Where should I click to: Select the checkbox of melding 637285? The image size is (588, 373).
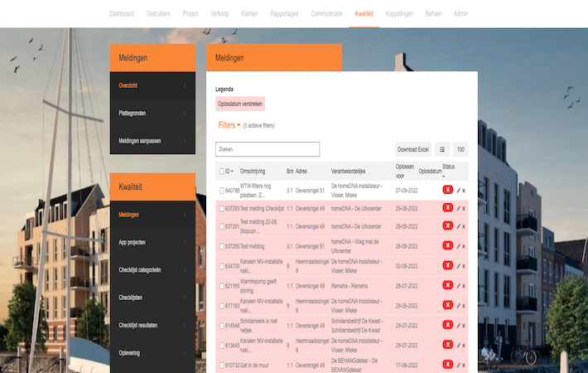(222, 246)
